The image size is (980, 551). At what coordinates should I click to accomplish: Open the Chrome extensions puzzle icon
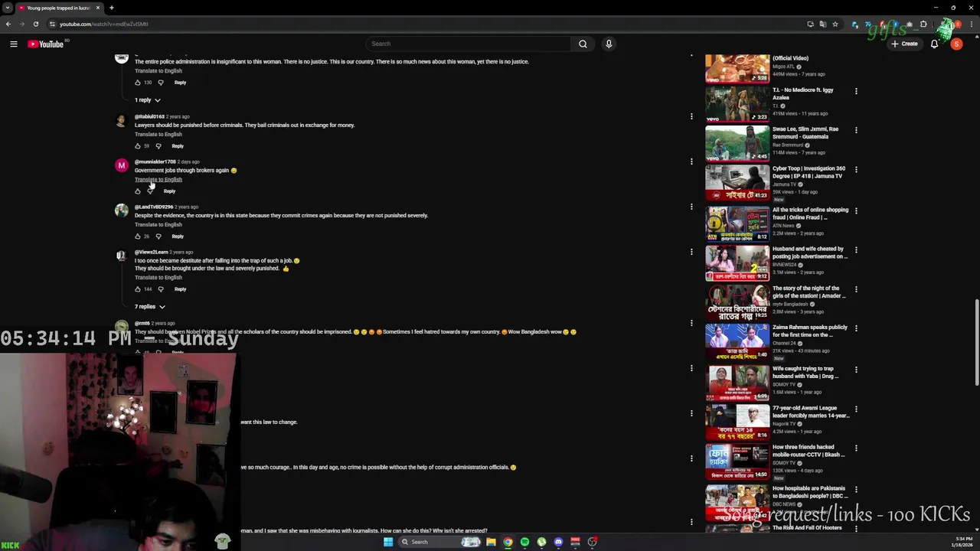(x=923, y=24)
